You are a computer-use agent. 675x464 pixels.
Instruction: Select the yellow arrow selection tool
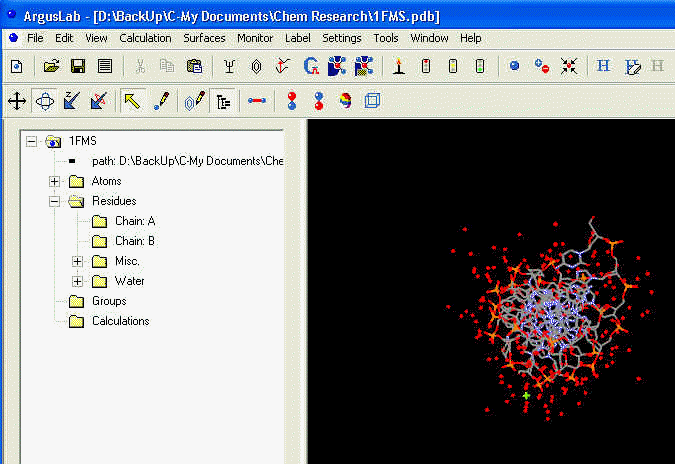(x=131, y=100)
